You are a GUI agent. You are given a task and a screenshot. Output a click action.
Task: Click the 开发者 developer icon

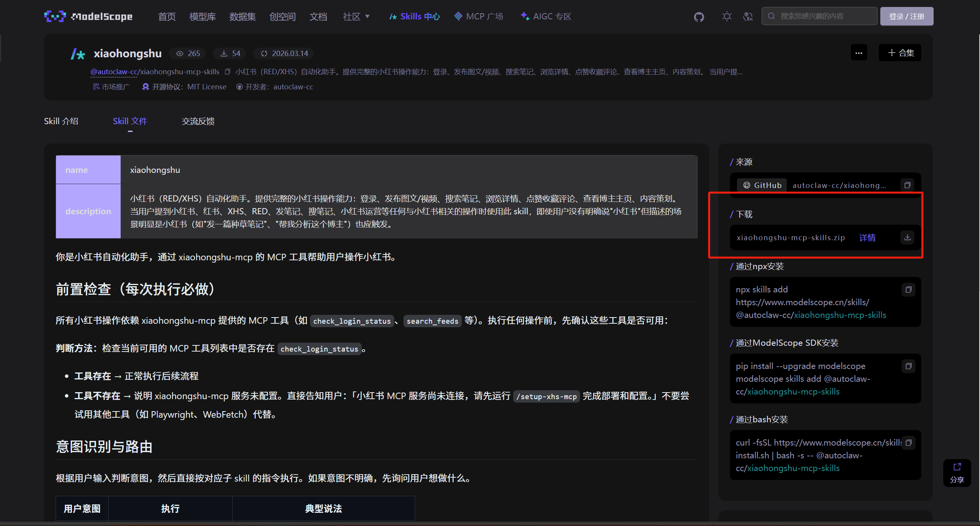[240, 87]
